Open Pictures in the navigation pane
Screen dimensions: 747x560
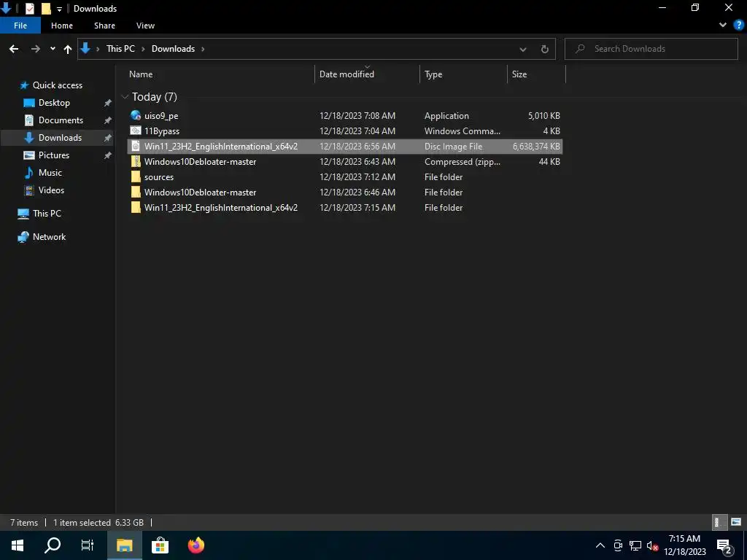pos(54,155)
